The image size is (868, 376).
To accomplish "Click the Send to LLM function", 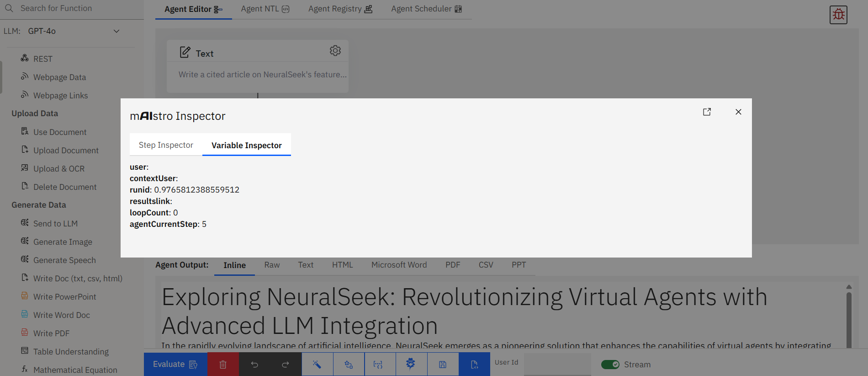I will [x=55, y=223].
